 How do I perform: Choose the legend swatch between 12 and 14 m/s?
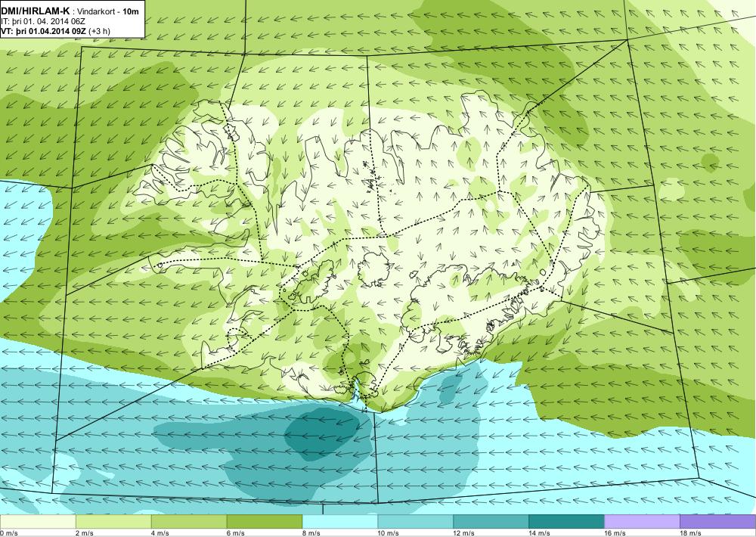[x=491, y=522]
